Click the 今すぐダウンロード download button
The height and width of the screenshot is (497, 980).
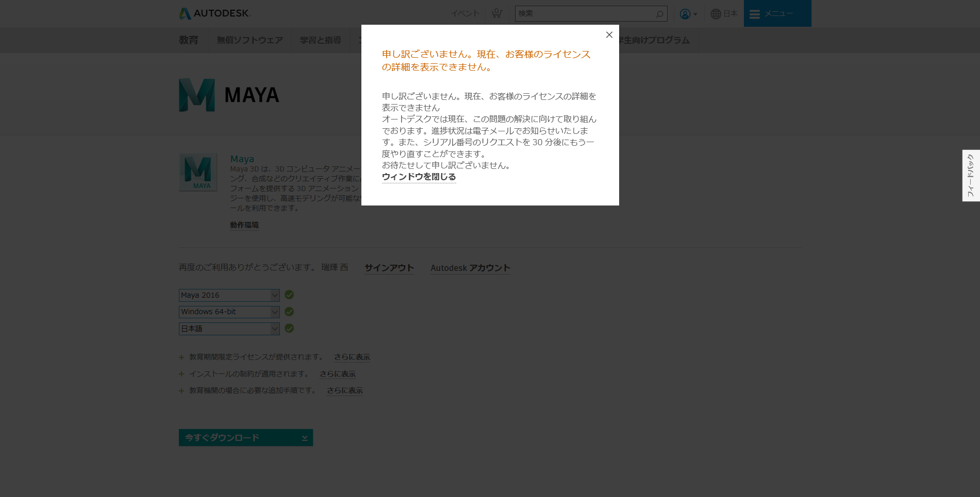point(246,438)
